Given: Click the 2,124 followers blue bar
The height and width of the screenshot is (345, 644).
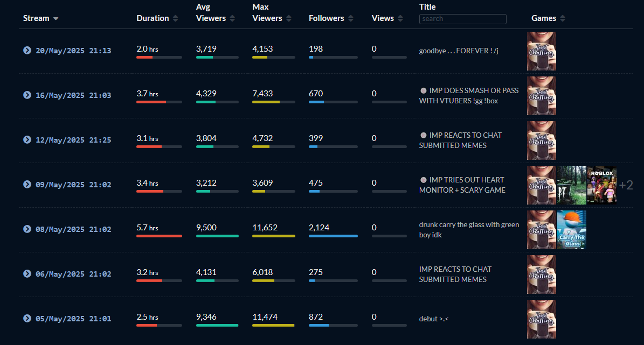Looking at the screenshot, I should pyautogui.click(x=333, y=236).
